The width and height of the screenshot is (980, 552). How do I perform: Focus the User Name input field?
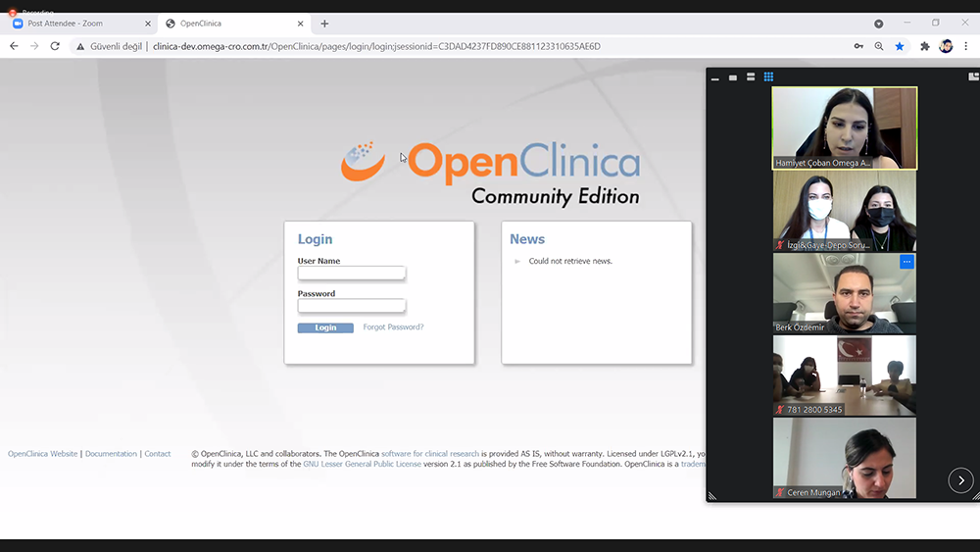click(x=352, y=274)
